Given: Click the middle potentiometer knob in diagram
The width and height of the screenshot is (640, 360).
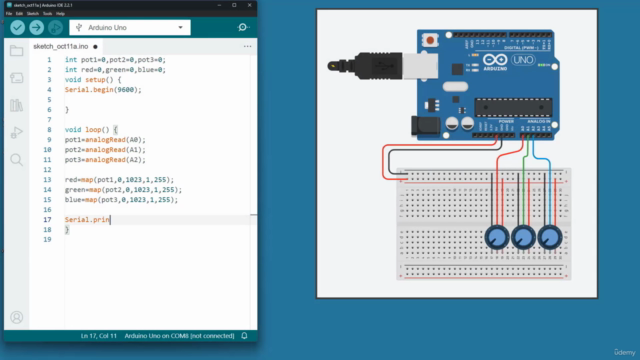Looking at the screenshot, I should click(523, 237).
